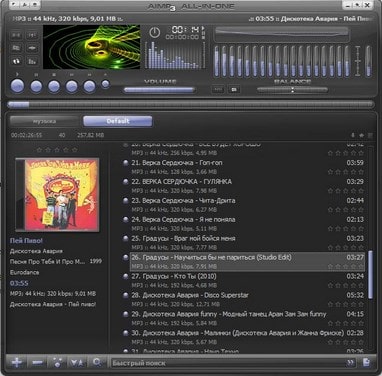382x376 pixels.
Task: Click the add-files plus button at the bottom
Action: (x=16, y=362)
